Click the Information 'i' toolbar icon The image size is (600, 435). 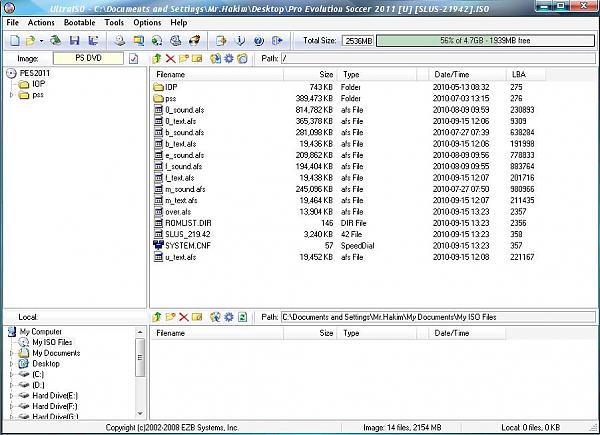tap(240, 41)
